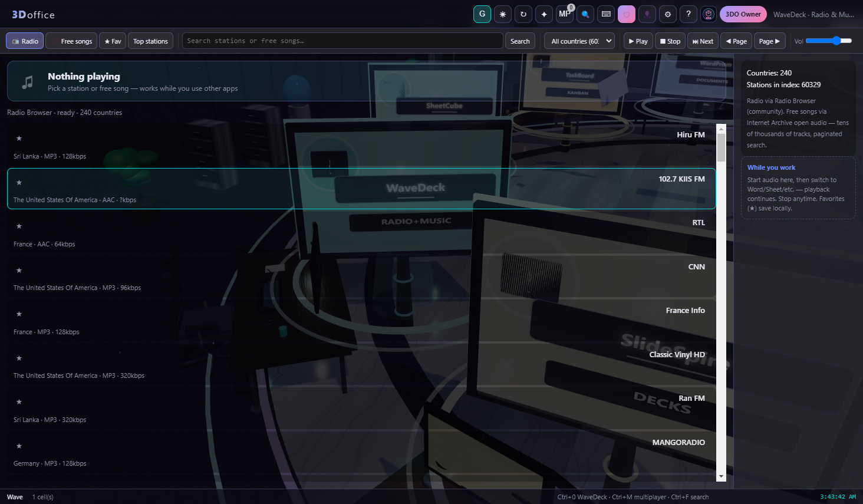Viewport: 863px width, 504px height.
Task: Select France Info station name
Action: coord(686,311)
